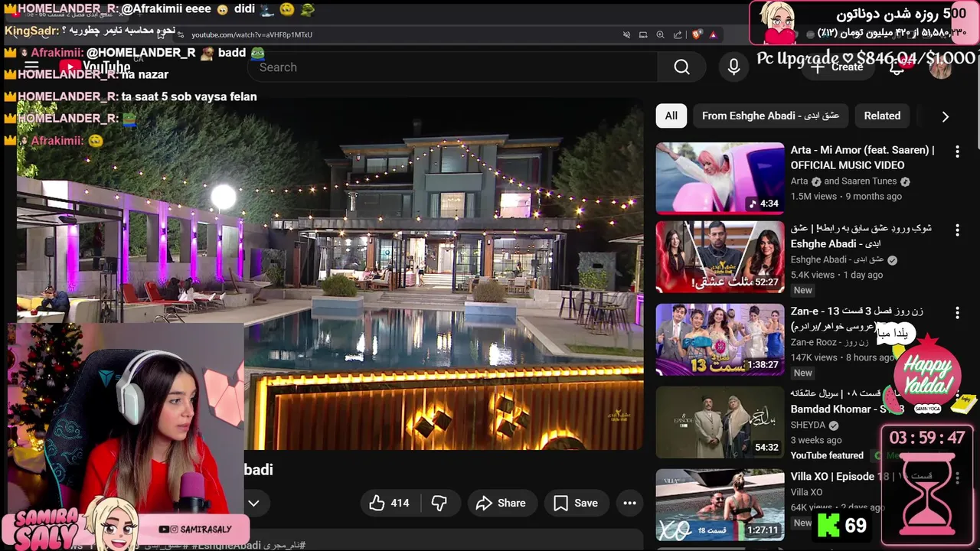This screenshot has height=551, width=980.
Task: Open the YouTube hamburger guide menu
Action: coord(32,67)
